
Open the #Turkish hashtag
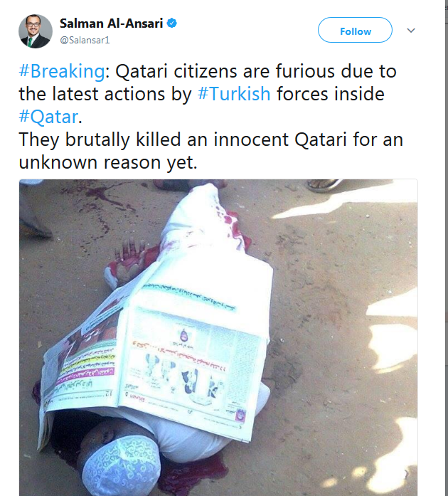point(234,94)
